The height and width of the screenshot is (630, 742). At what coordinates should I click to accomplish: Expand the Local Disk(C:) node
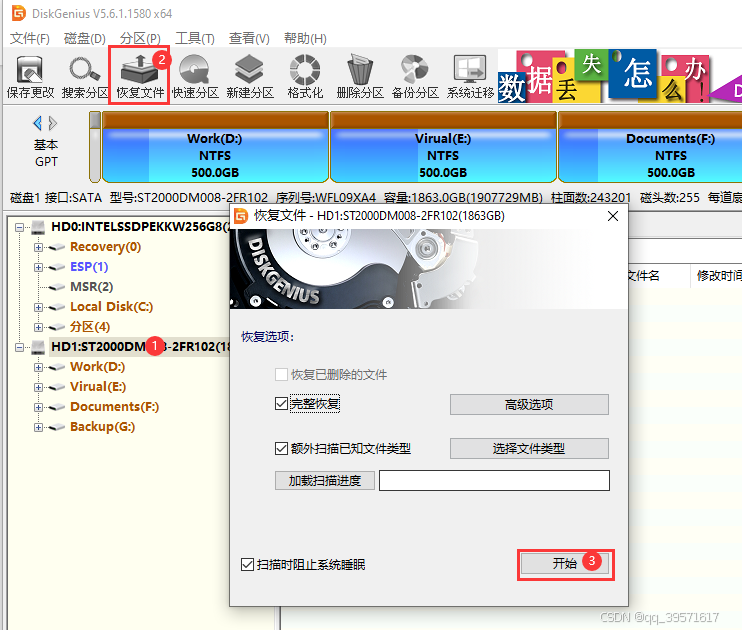(x=38, y=307)
